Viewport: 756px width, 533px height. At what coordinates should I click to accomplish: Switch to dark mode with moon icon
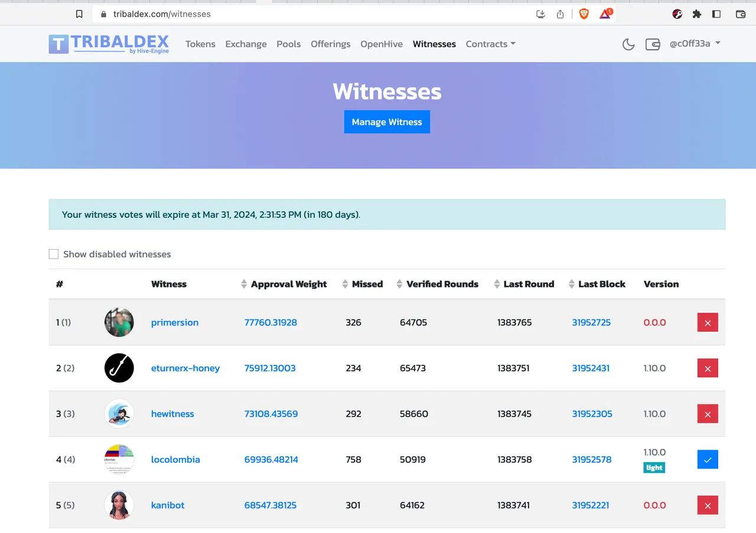click(x=628, y=44)
